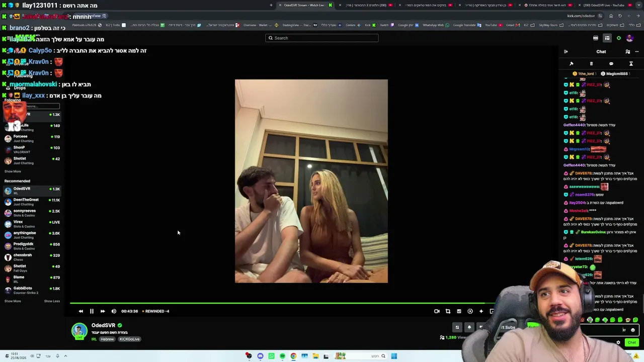Screen dimensions: 644x362
Task: Collapse the chat panel with the arrow icon
Action: coord(566,51)
